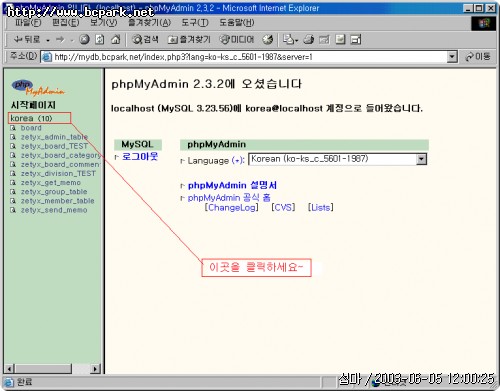Click browse icon beside zetyx_member_table
Image resolution: width=500 pixels, height=391 pixels.
(13, 201)
